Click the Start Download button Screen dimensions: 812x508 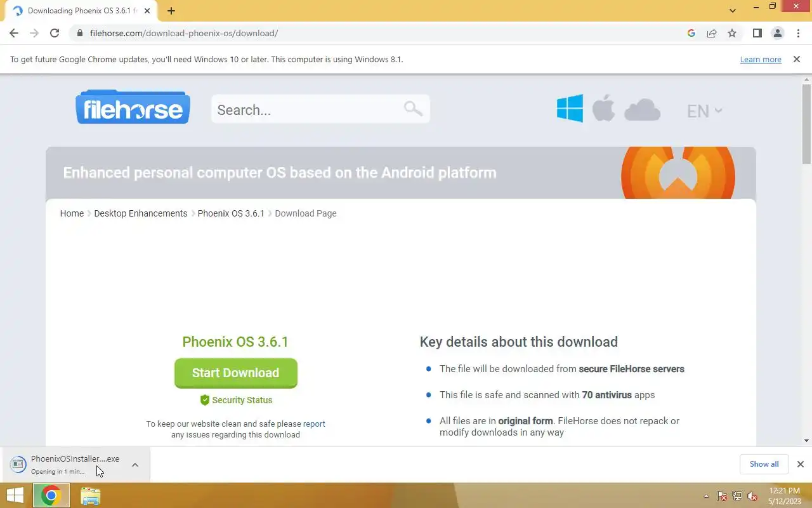tap(236, 373)
